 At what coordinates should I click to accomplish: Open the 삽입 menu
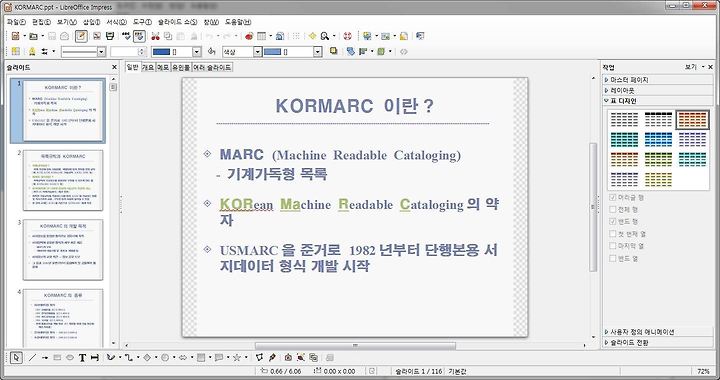point(91,22)
